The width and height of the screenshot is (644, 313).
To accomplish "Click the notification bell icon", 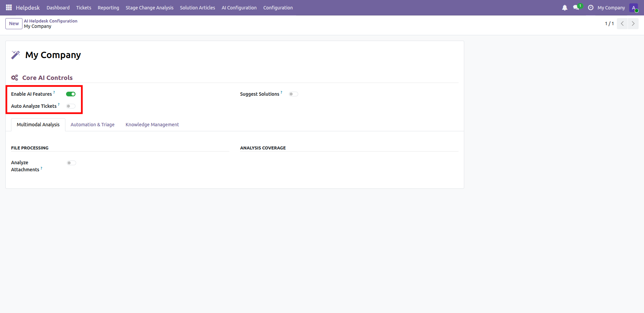I will tap(565, 7).
